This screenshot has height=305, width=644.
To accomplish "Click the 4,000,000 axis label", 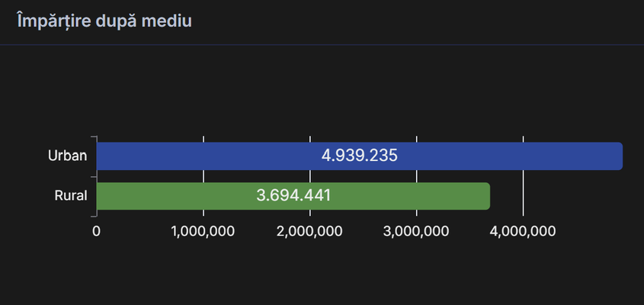I will point(524,231).
